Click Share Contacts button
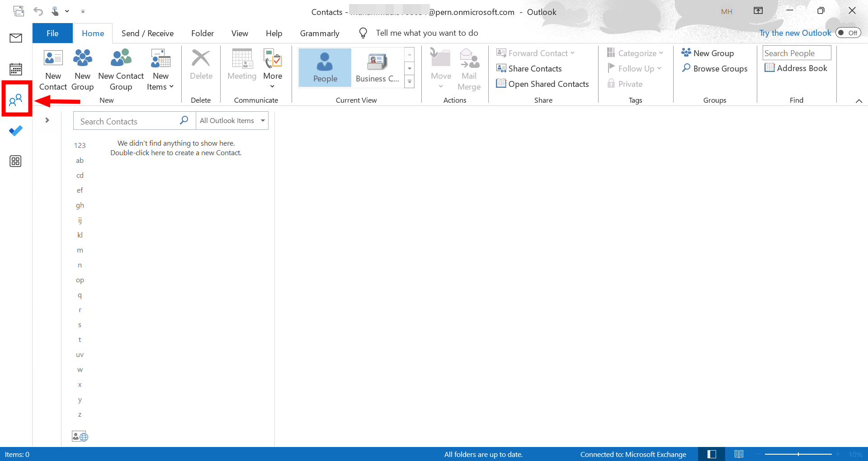Screen dimensions: 868x461 click(529, 69)
